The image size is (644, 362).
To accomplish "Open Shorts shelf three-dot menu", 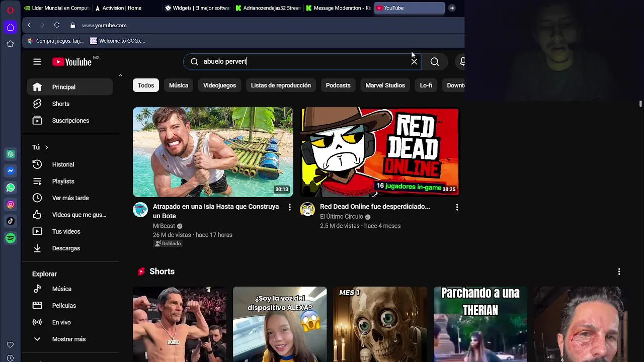I will pyautogui.click(x=619, y=271).
